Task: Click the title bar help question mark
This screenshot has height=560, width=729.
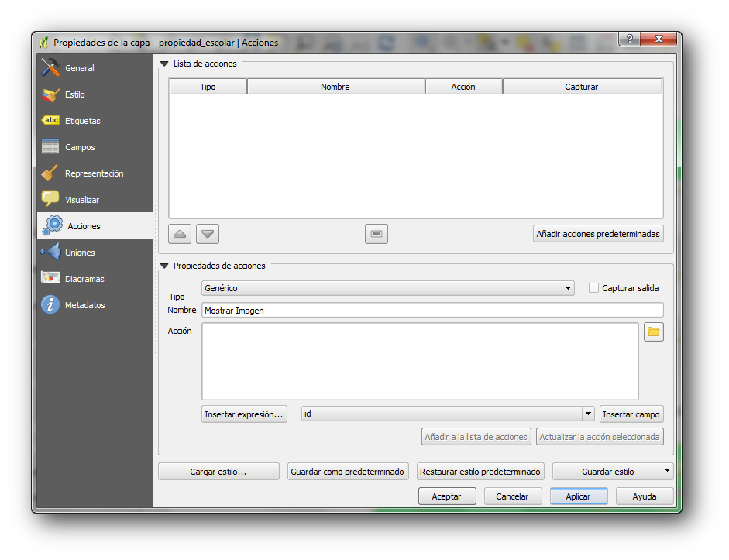Action: click(630, 39)
